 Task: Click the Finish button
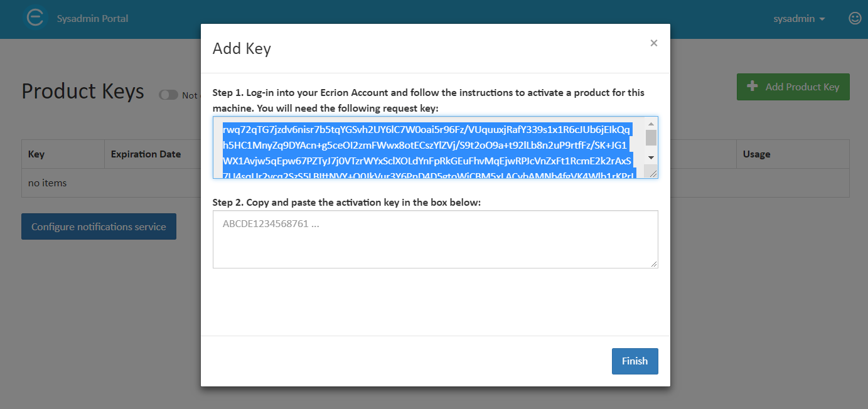[635, 361]
